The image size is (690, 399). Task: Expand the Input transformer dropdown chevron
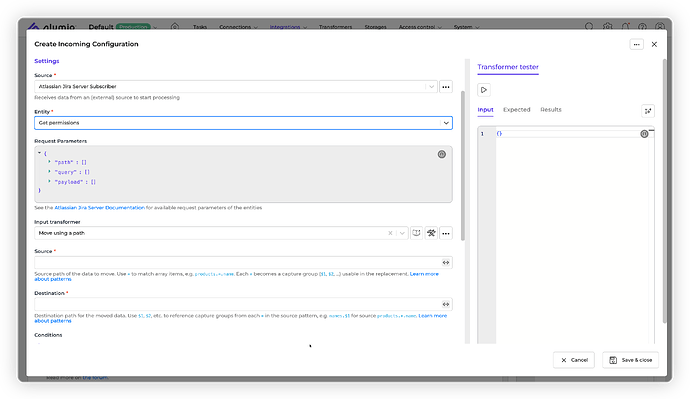click(x=402, y=233)
